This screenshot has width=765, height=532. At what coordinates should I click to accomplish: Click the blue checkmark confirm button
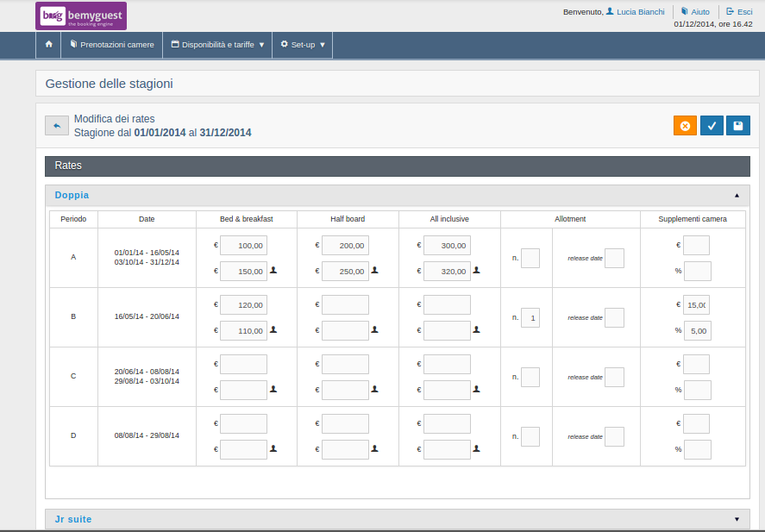coord(712,126)
